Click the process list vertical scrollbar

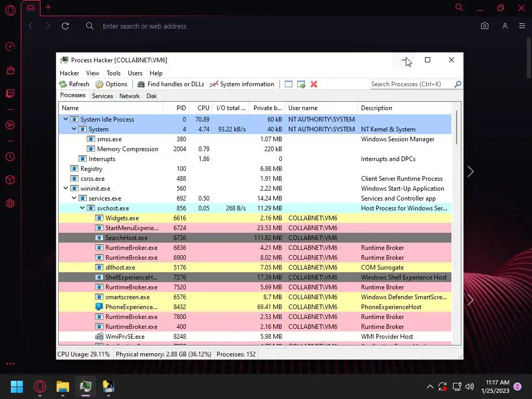click(x=457, y=128)
